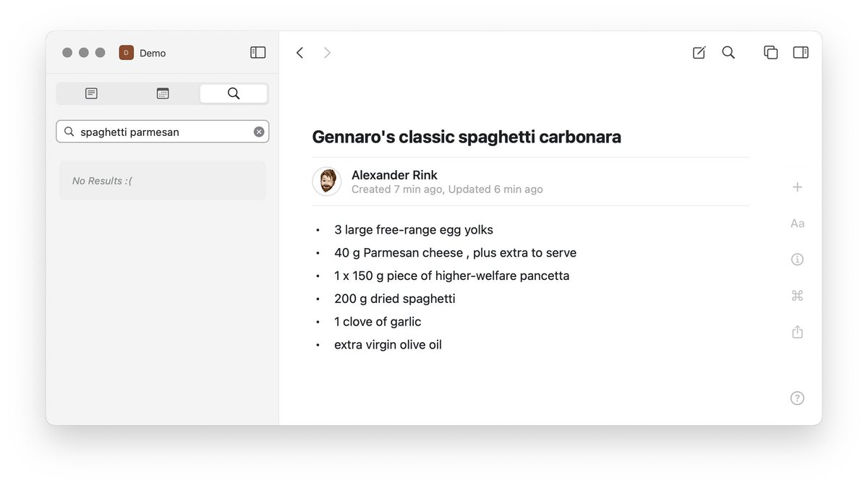
Task: Open search from the top toolbar magnifier
Action: (x=728, y=52)
